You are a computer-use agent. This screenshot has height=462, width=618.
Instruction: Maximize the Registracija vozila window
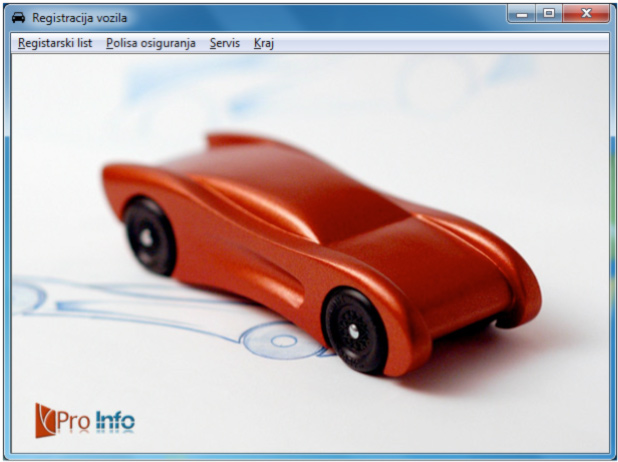coord(549,14)
